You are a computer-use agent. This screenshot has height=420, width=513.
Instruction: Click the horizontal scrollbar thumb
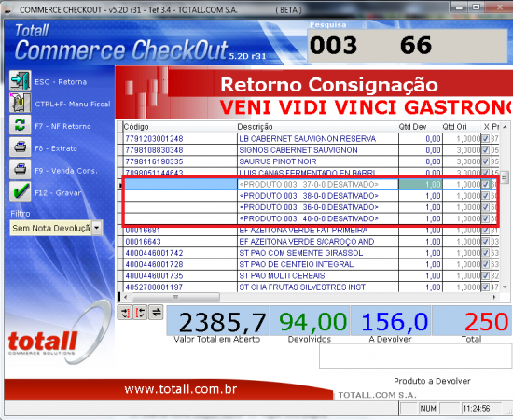175,297
